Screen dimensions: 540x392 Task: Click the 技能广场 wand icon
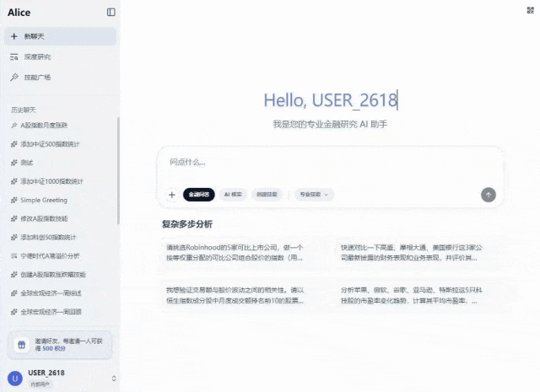[x=14, y=77]
